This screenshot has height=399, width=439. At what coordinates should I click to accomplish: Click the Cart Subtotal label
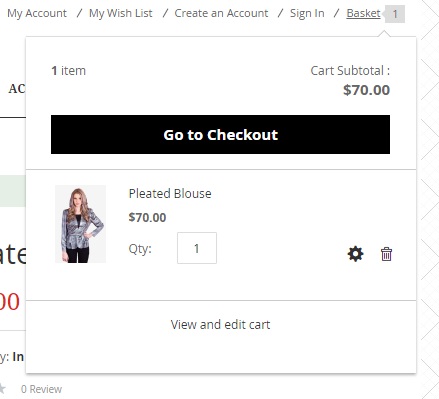350,71
